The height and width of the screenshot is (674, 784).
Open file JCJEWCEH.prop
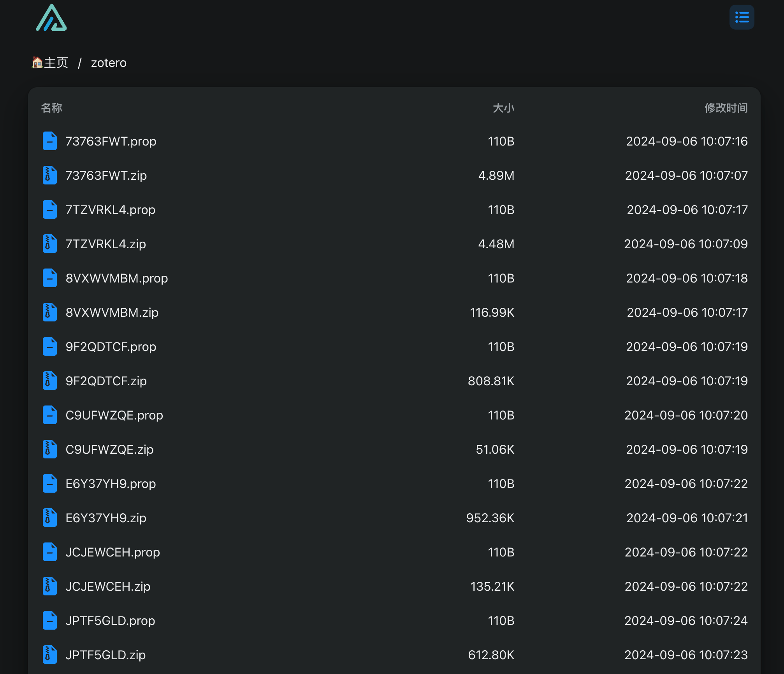(x=113, y=552)
